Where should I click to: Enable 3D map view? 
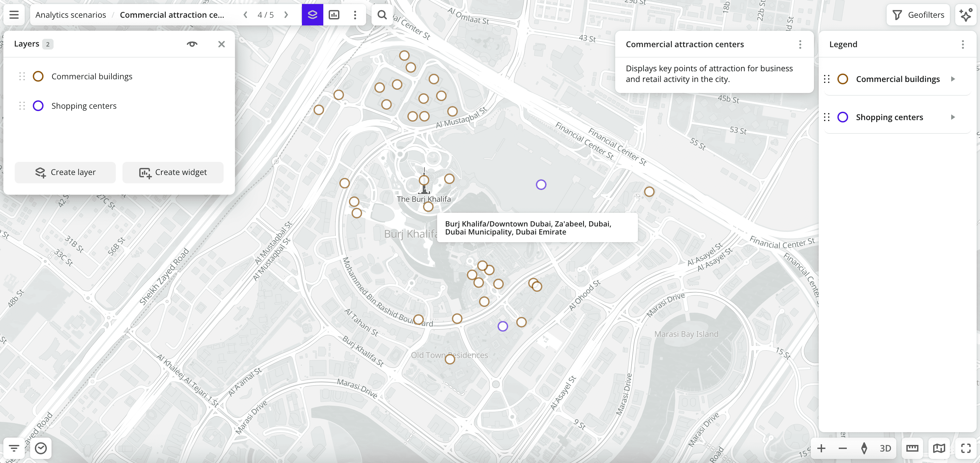tap(886, 448)
